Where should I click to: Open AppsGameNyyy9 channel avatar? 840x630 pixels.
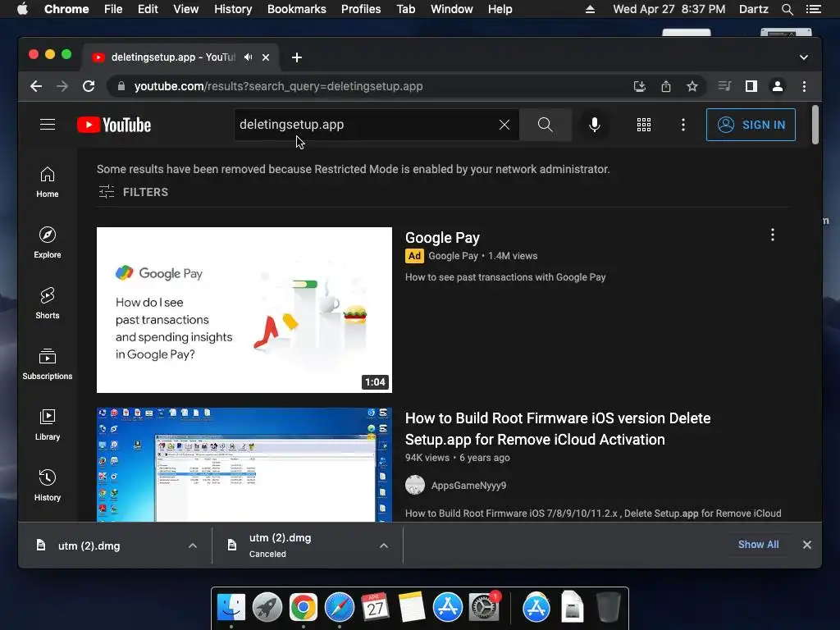[414, 485]
